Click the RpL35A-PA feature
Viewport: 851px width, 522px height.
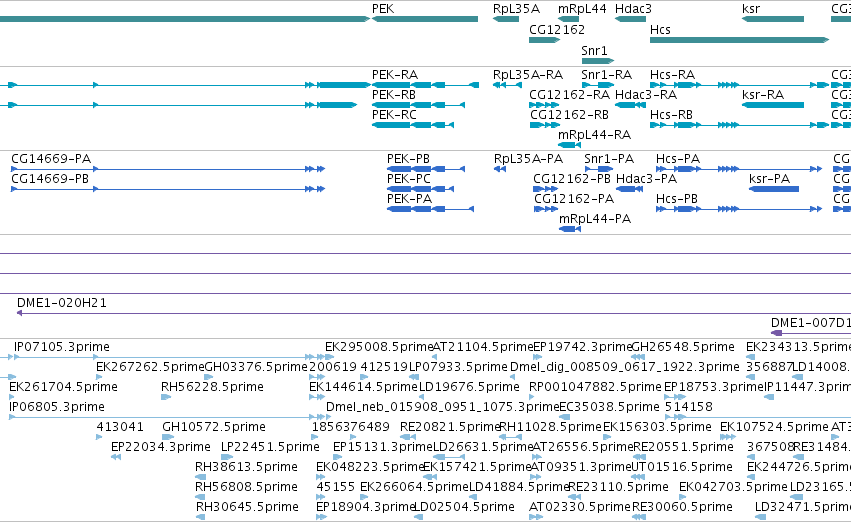[x=500, y=169]
